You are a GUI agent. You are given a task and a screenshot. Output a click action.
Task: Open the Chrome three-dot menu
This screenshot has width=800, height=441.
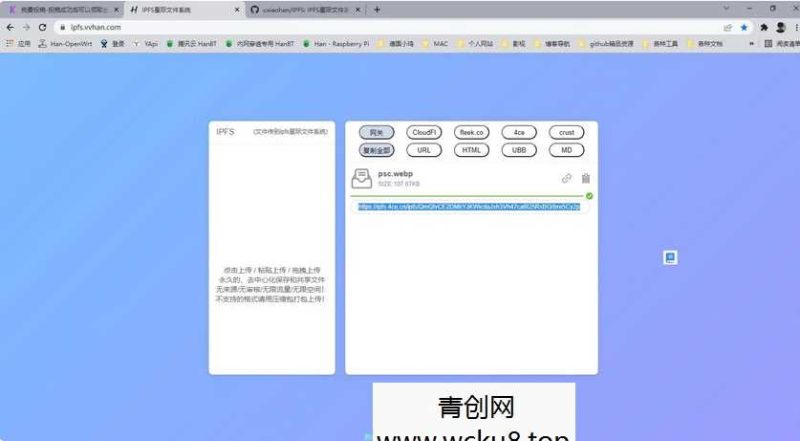tap(796, 28)
